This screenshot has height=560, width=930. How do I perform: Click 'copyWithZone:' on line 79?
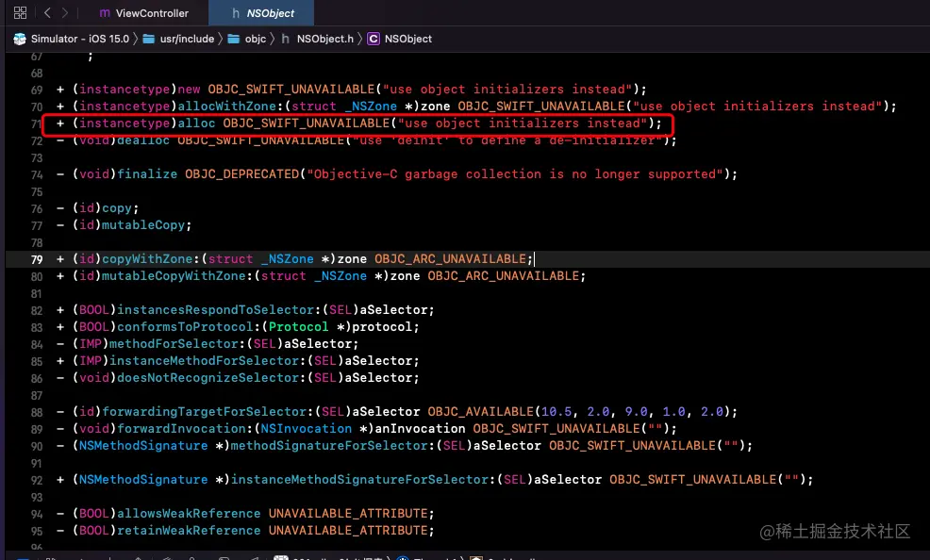pos(151,259)
